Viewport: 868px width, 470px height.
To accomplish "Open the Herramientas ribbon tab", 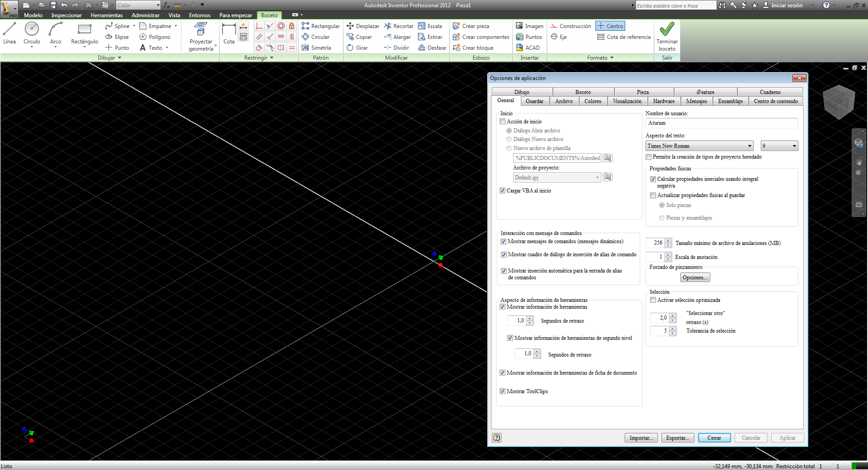I will [x=107, y=15].
